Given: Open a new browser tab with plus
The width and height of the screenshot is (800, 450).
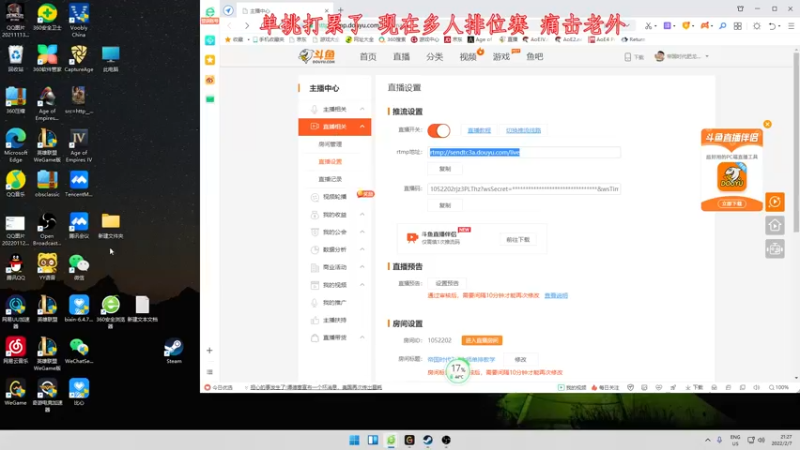Looking at the screenshot, I should click(x=341, y=10).
